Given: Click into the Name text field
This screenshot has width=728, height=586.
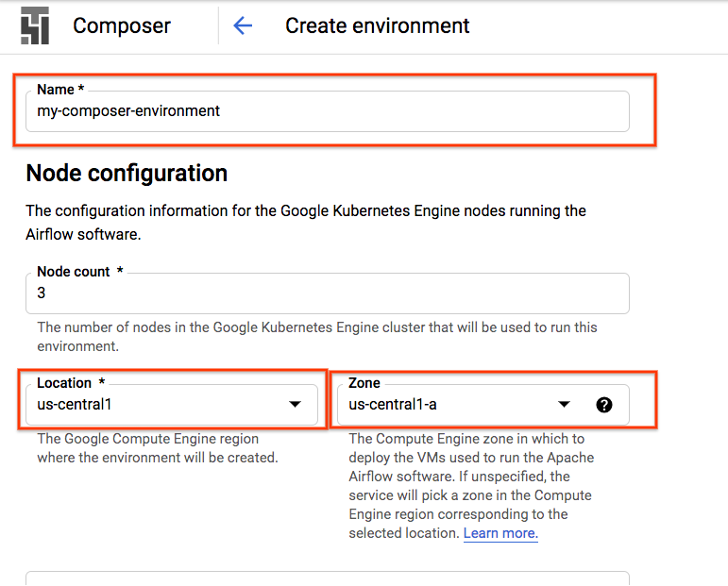Looking at the screenshot, I should (327, 111).
